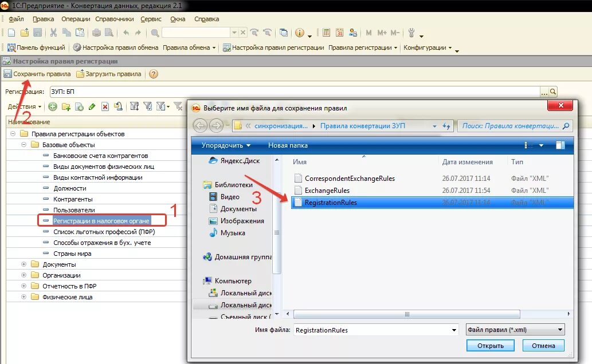592x364 pixels.
Task: Open the file type filter combo box
Action: coord(515,330)
